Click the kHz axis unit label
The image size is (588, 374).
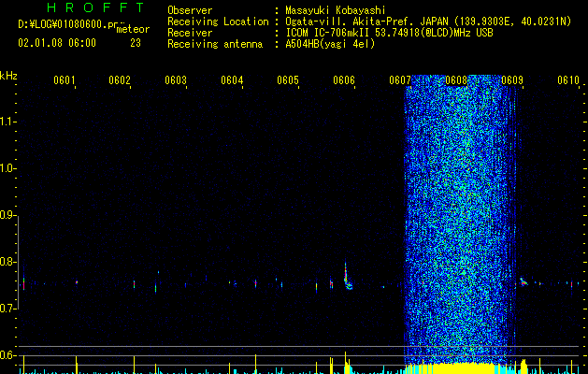point(8,76)
